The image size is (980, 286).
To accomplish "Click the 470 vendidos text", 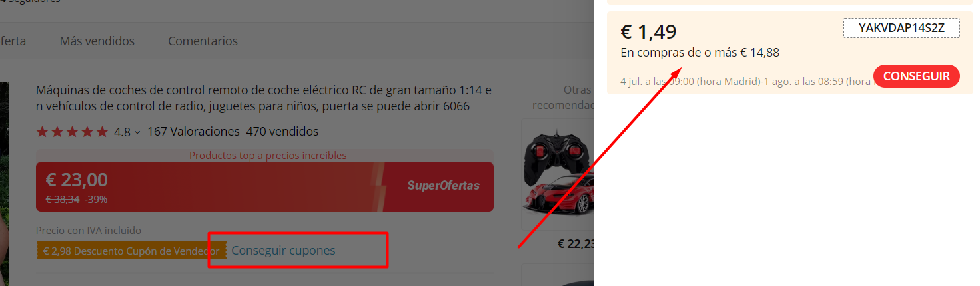I will point(282,132).
